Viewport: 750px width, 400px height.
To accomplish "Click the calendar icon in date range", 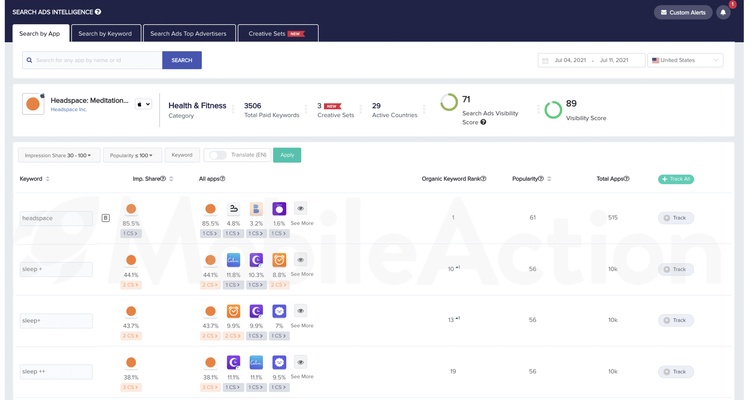I will point(545,60).
